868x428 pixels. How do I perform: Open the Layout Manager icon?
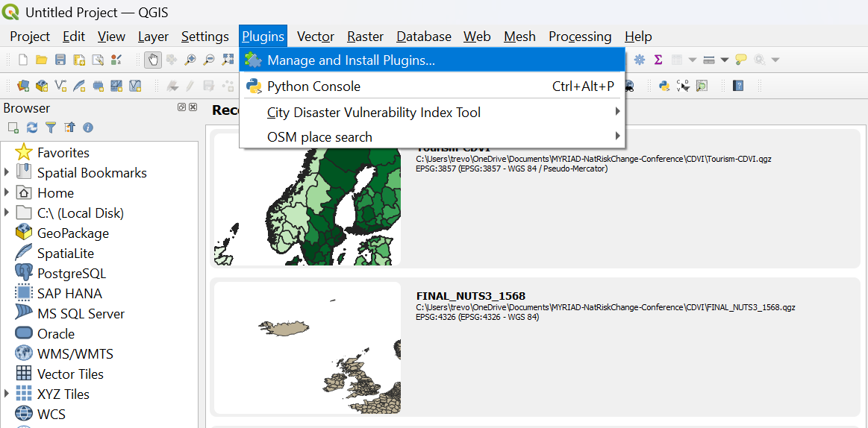point(98,60)
